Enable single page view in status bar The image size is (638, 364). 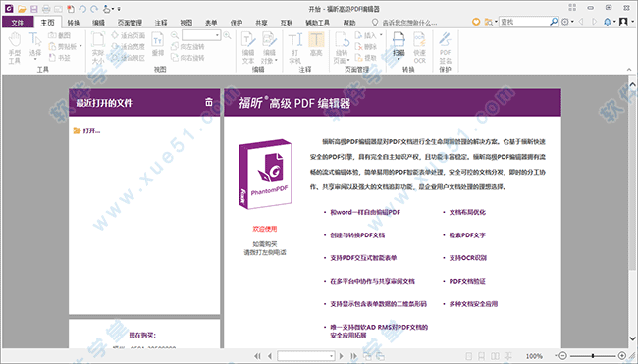click(469, 356)
